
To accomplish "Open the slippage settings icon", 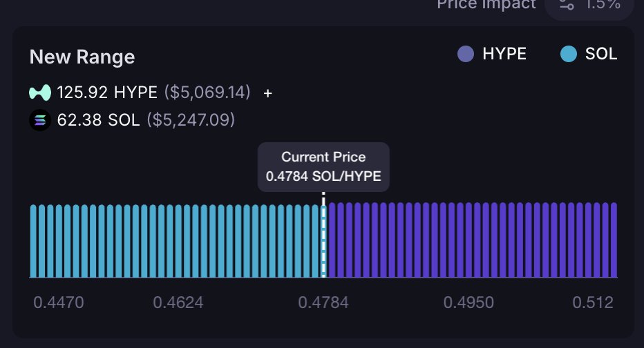I will point(567,4).
